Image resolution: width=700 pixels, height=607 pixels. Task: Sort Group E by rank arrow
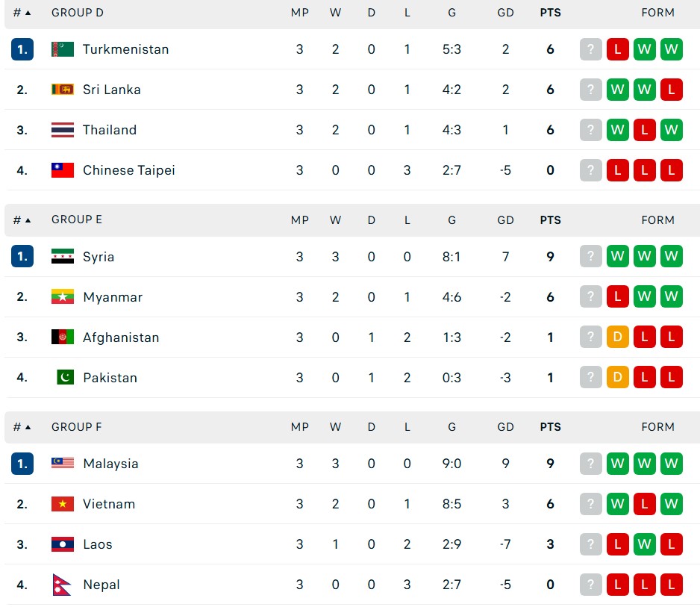[x=28, y=220]
